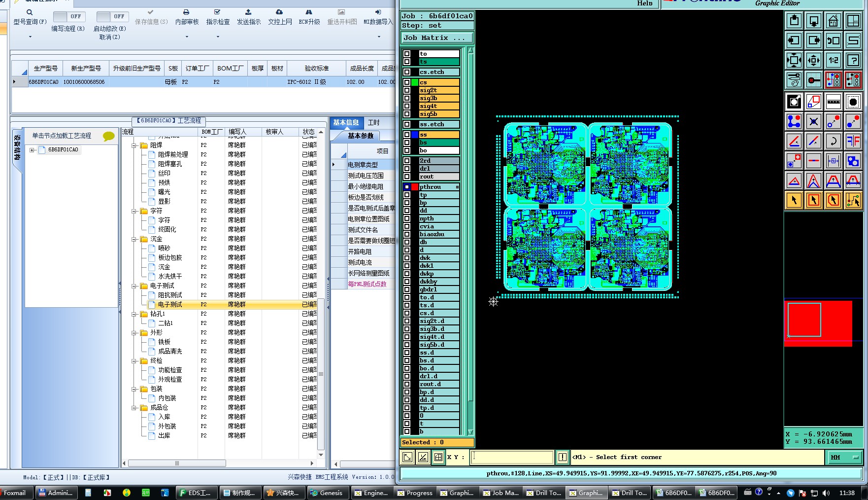Click the Job Matrix ... button

pos(437,38)
